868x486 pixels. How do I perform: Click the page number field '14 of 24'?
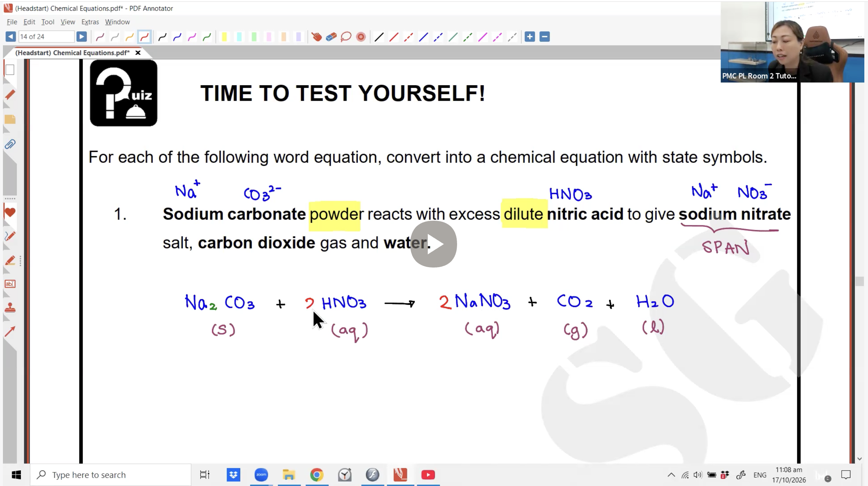click(x=46, y=37)
